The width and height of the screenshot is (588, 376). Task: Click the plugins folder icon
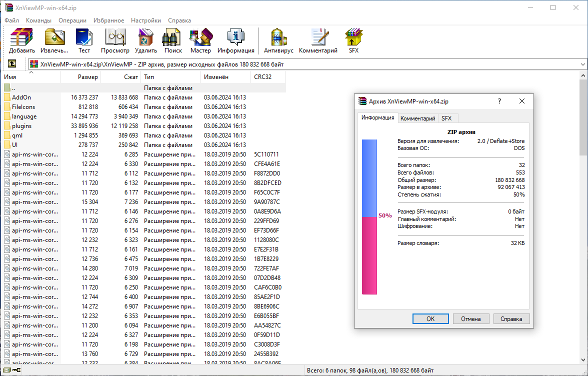[x=7, y=126]
